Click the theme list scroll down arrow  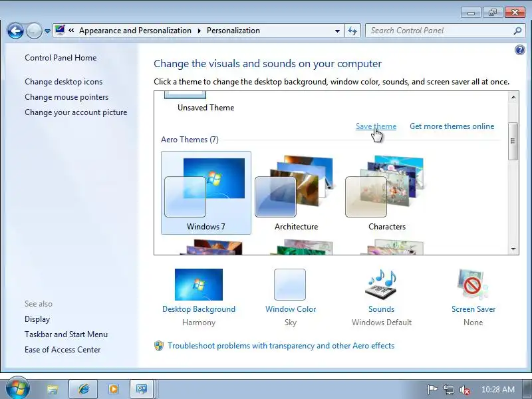click(x=513, y=249)
